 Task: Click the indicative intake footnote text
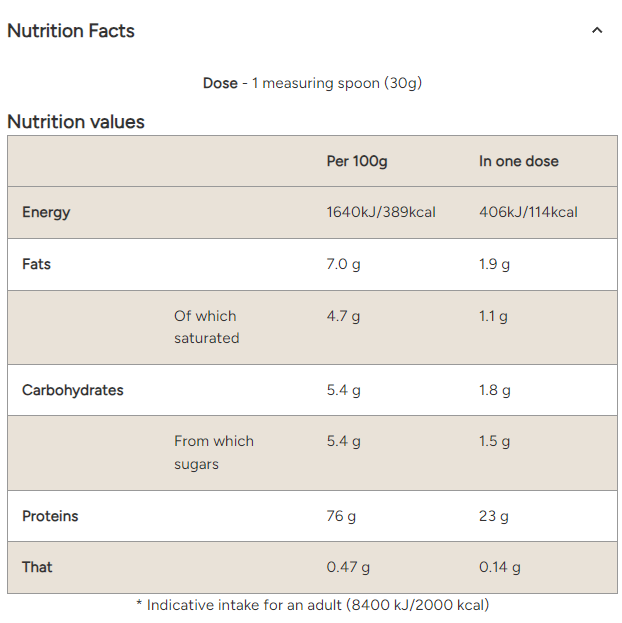312,605
